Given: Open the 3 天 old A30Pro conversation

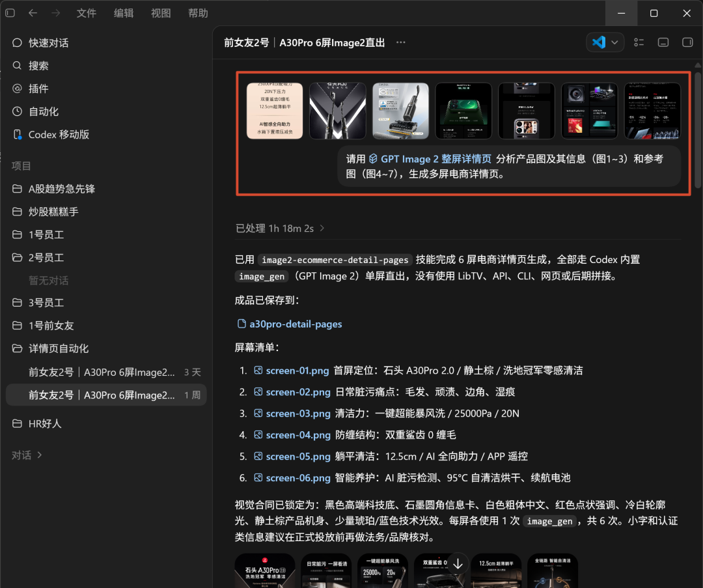Looking at the screenshot, I should [106, 372].
